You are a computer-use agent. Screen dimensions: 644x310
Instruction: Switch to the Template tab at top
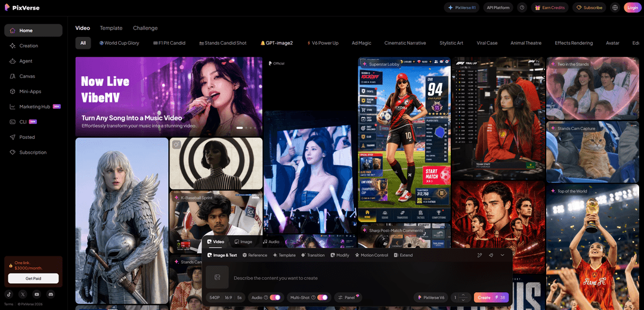coord(112,28)
